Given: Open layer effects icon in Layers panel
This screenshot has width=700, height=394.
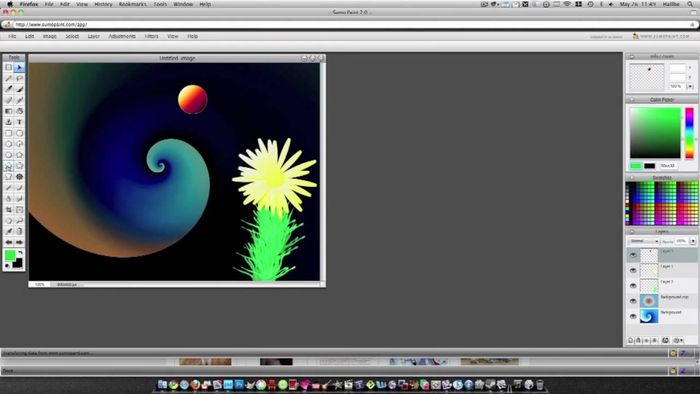Looking at the screenshot, I should click(665, 340).
